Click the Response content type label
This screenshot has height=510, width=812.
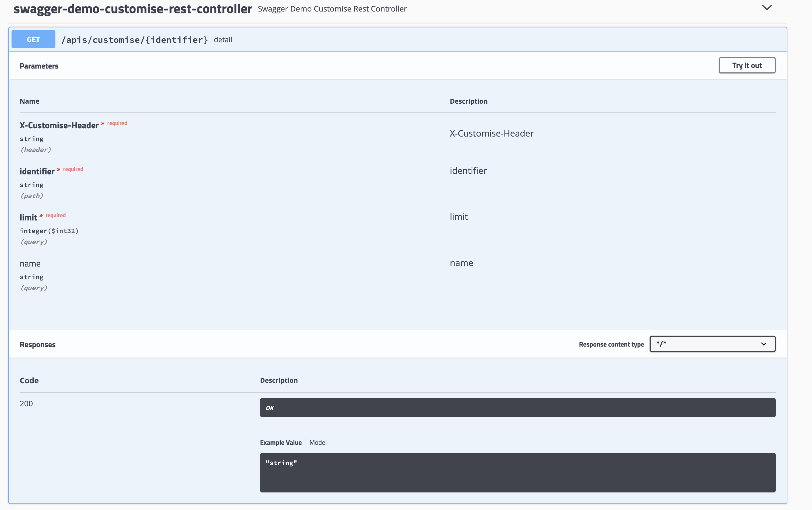tap(611, 344)
